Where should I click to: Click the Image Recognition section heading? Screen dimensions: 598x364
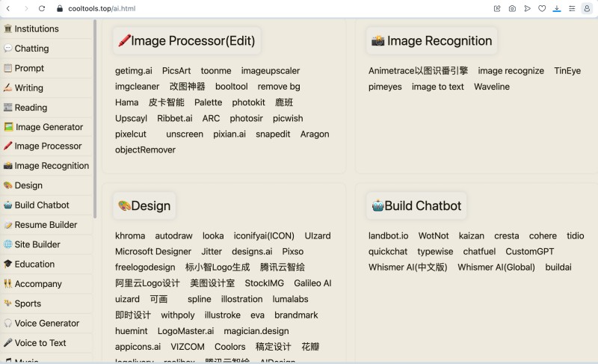(432, 41)
